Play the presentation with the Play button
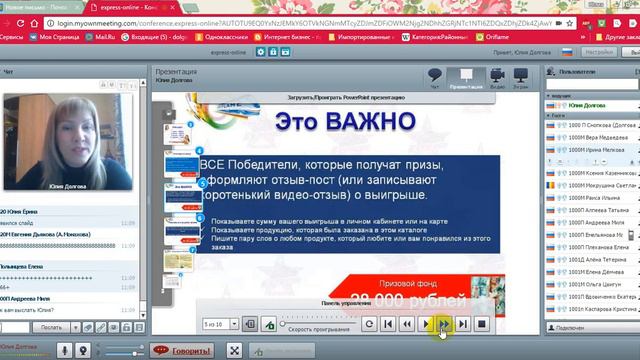Image resolution: width=640 pixels, height=360 pixels. coord(425,324)
